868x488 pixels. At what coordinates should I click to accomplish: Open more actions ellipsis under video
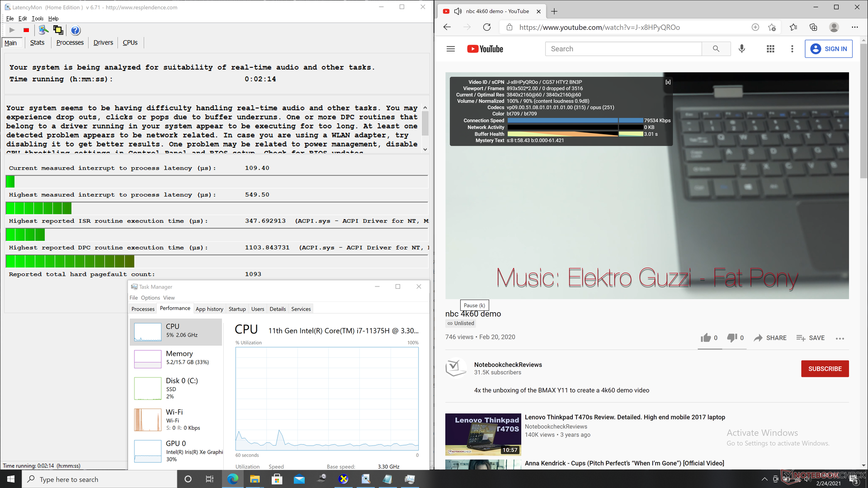click(840, 338)
